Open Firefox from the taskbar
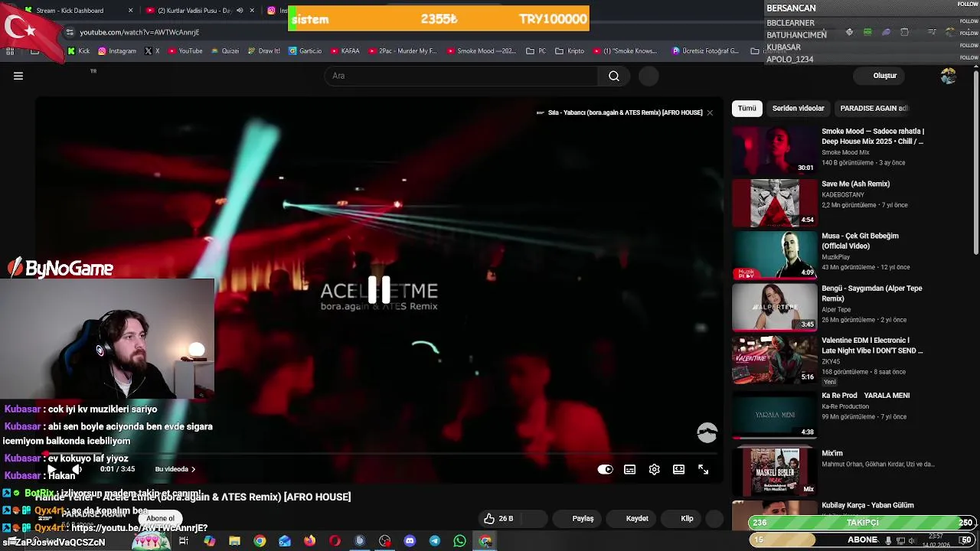Image resolution: width=980 pixels, height=551 pixels. pyautogui.click(x=309, y=541)
